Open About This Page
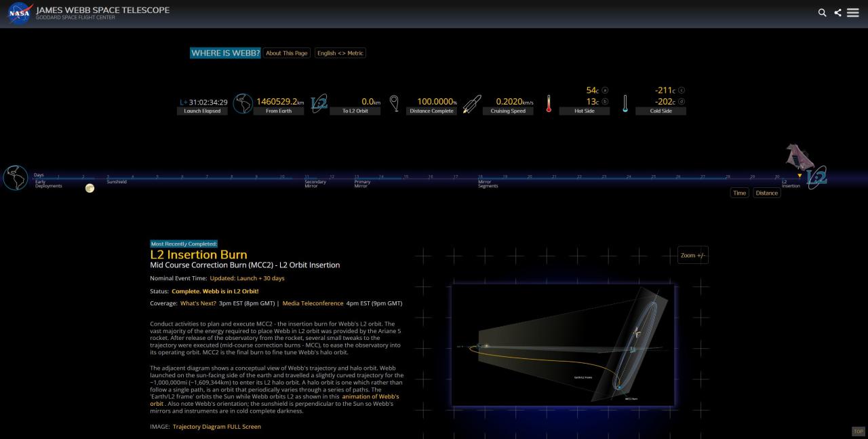Screen dimensions: 868x439 (287, 53)
